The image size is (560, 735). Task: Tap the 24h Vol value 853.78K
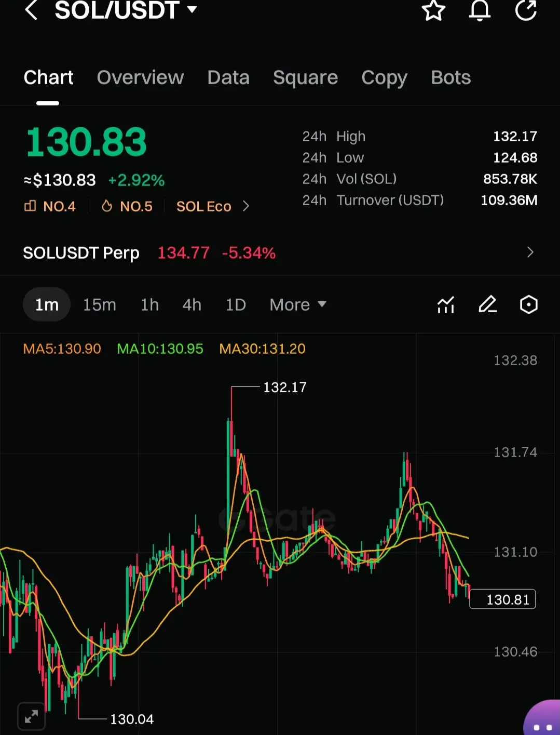pos(510,179)
